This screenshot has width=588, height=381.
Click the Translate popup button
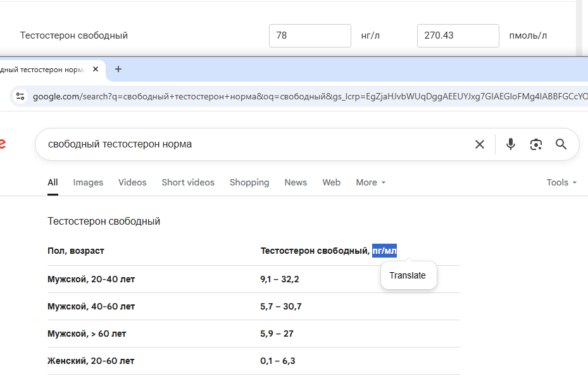pyautogui.click(x=408, y=275)
